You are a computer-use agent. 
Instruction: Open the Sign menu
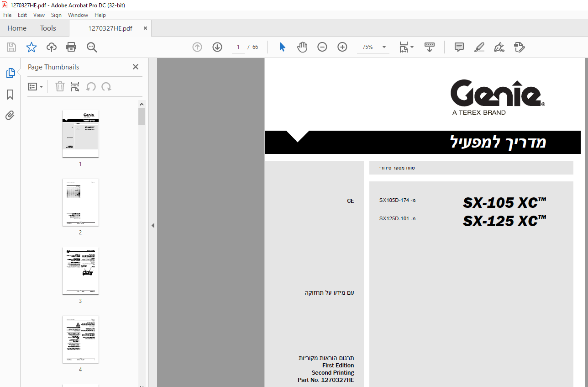coord(56,15)
